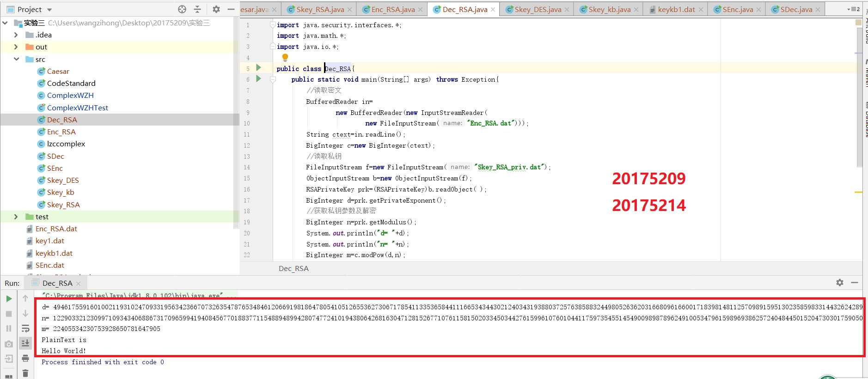Open the Project view dropdown
The width and height of the screenshot is (868, 379).
[x=49, y=10]
